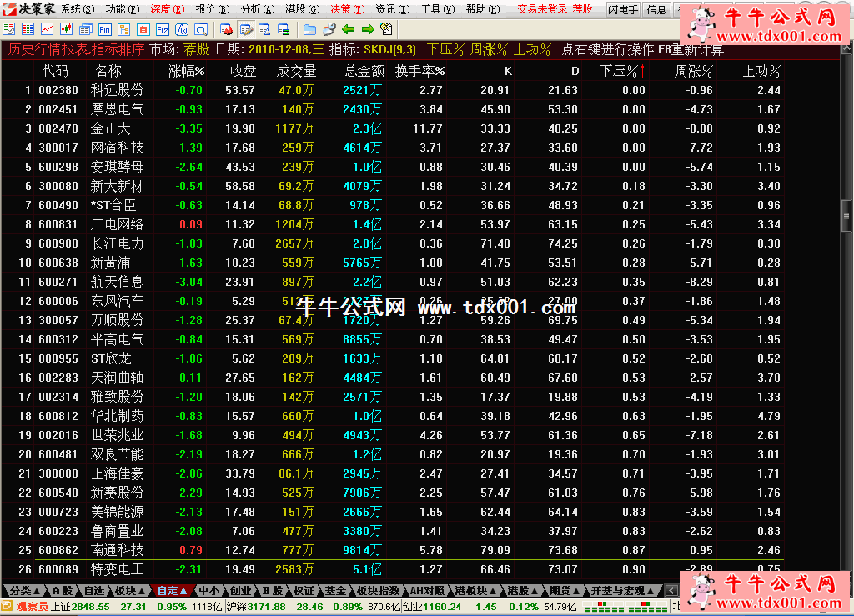This screenshot has height=616, width=854.
Task: Click the report with triangle toolbar icon
Action: (264, 29)
